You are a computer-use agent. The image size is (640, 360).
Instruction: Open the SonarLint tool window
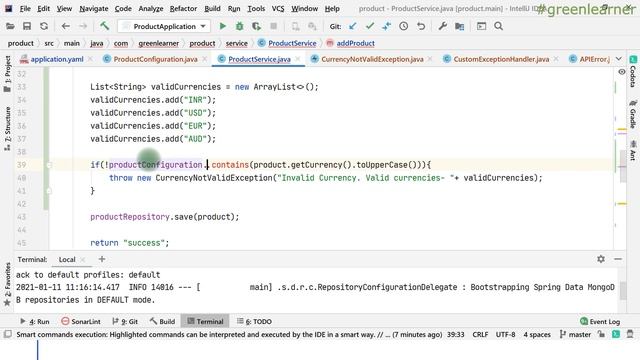tap(81, 321)
